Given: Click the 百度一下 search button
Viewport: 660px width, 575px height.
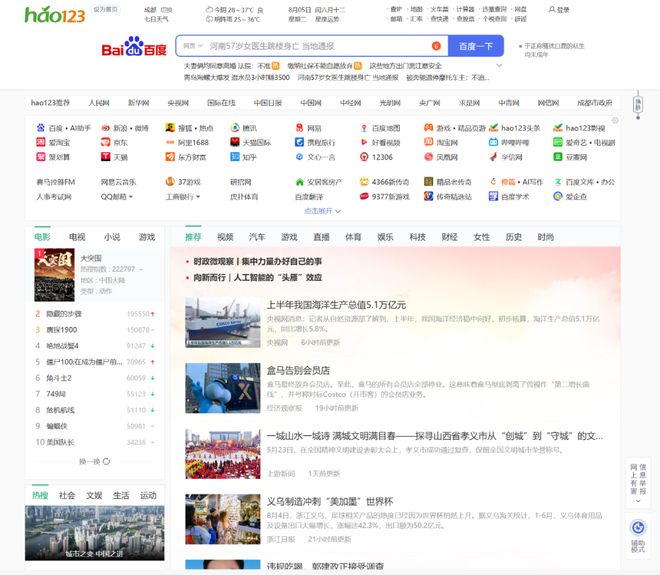Looking at the screenshot, I should click(x=475, y=46).
